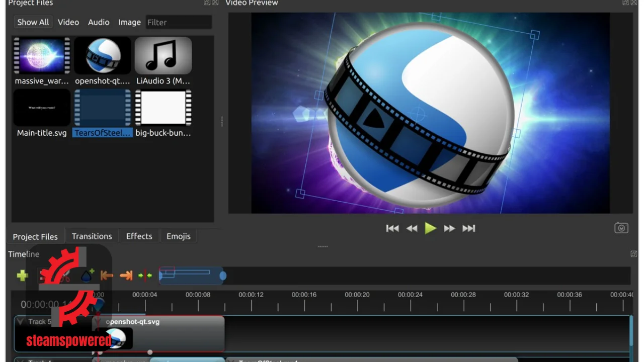
Task: Select the TearsOfSteel video file
Action: (x=103, y=113)
